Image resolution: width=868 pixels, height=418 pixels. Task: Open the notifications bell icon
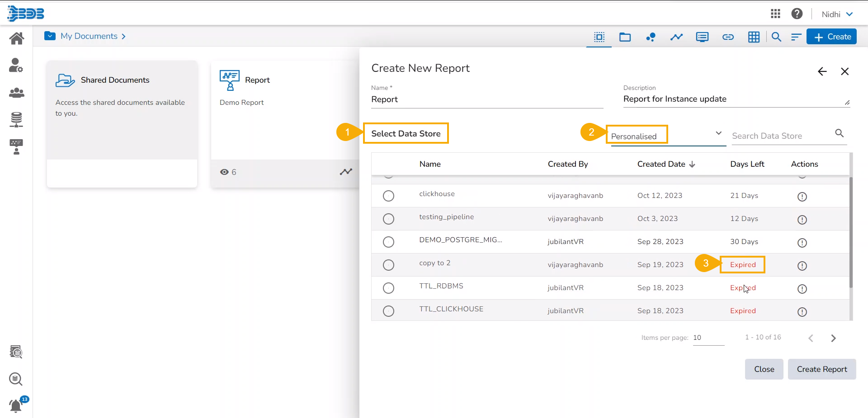(16, 406)
